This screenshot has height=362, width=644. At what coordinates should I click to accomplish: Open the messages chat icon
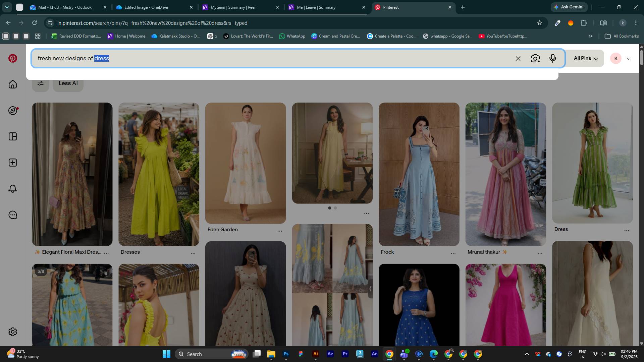pyautogui.click(x=13, y=215)
